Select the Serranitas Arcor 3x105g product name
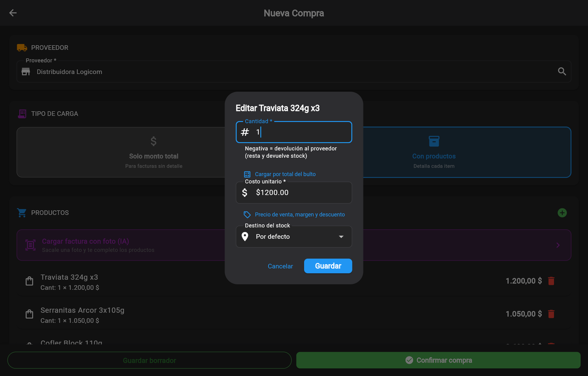588x376 pixels. (82, 310)
